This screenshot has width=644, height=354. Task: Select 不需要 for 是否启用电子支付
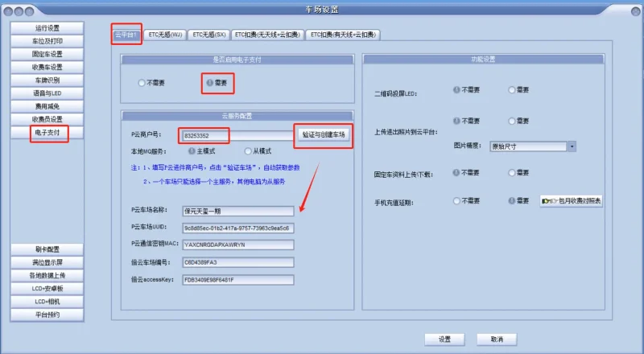tap(142, 82)
